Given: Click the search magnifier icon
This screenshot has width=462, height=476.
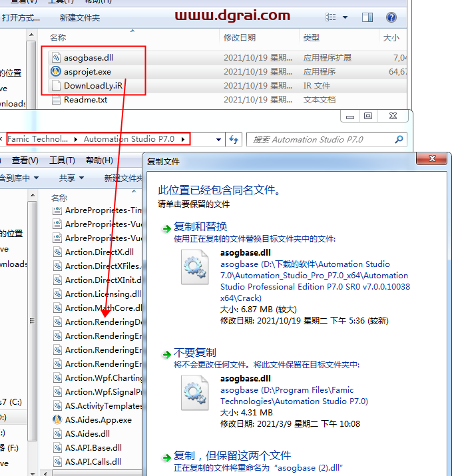Looking at the screenshot, I should 399,139.
